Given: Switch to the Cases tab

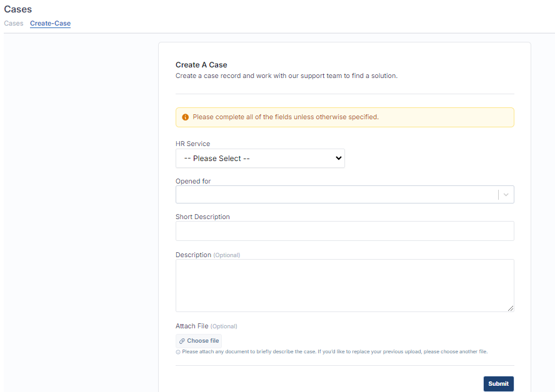Looking at the screenshot, I should 14,23.
